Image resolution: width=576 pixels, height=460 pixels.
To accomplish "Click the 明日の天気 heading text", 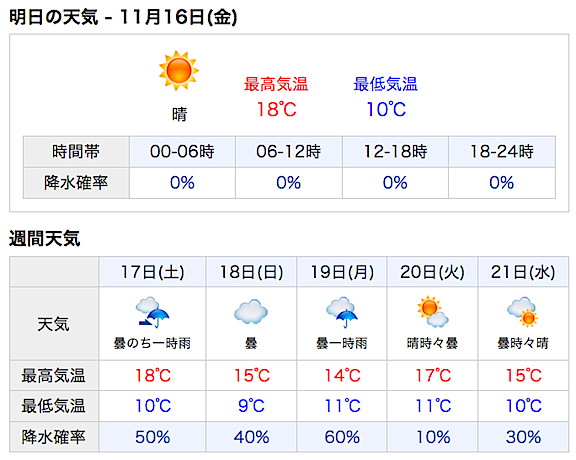I will (54, 17).
